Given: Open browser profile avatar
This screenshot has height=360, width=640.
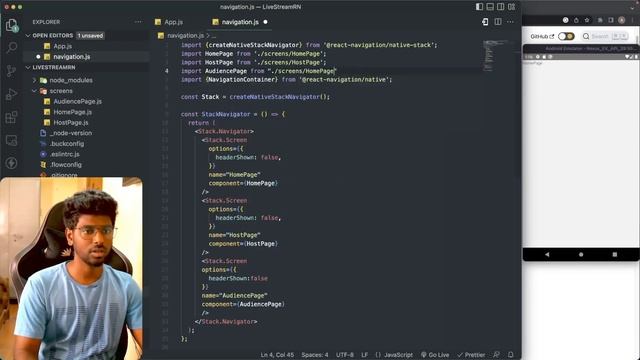Looking at the screenshot, I should point(622,20).
